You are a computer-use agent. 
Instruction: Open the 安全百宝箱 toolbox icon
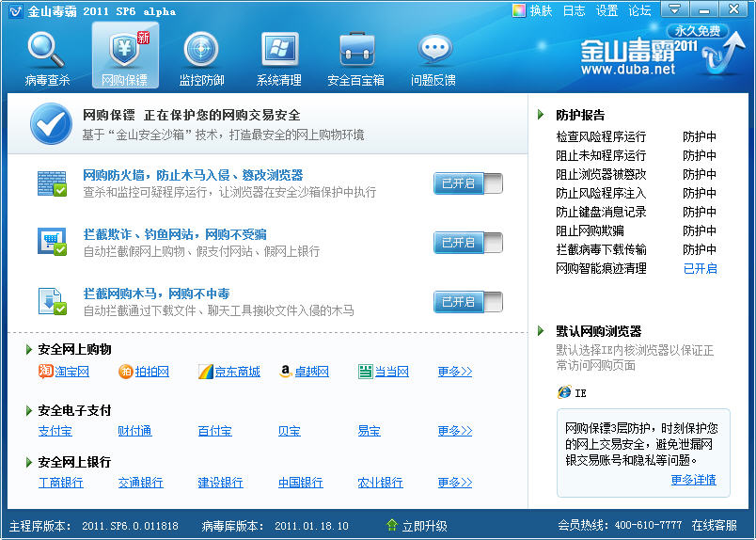click(x=356, y=49)
